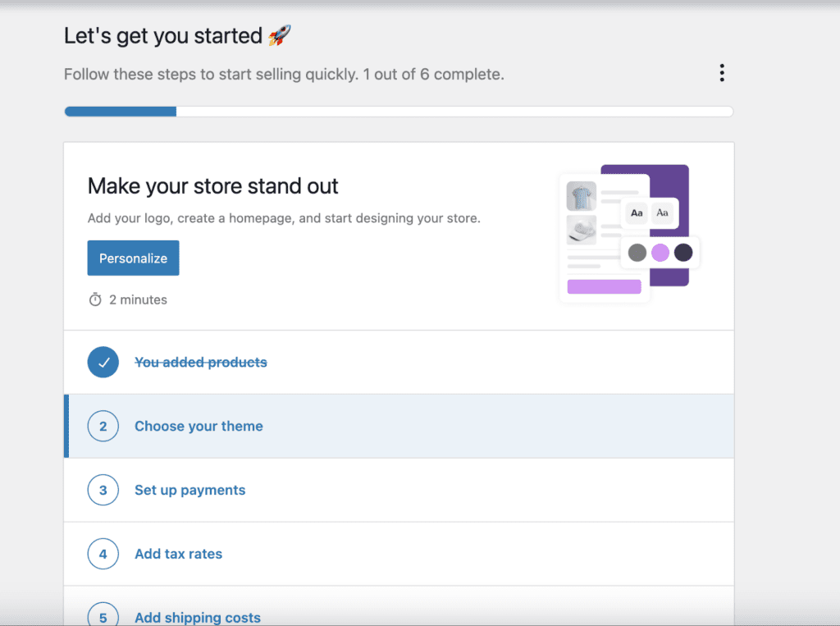Expand the Add shipping costs step
This screenshot has height=626, width=840.
pos(197,617)
